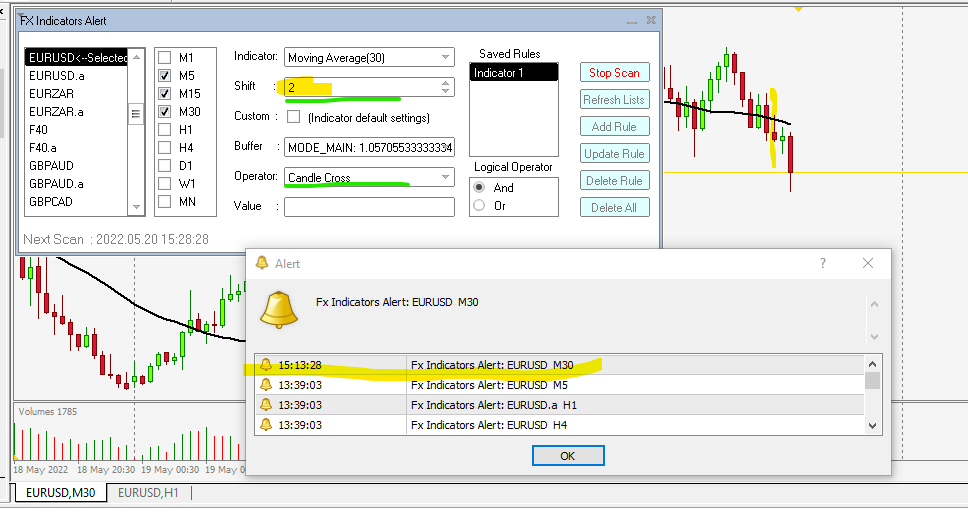Viewport: 968px width, 512px height.
Task: Tick the Custom indicator default settings checkbox
Action: (x=294, y=117)
